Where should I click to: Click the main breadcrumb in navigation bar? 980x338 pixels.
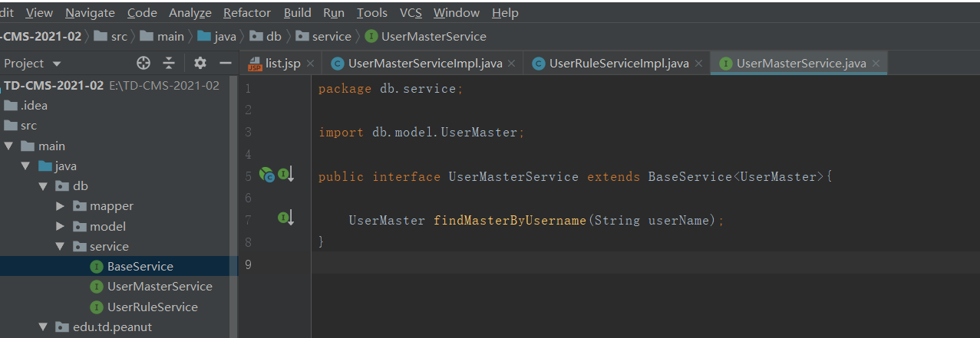coord(162,36)
